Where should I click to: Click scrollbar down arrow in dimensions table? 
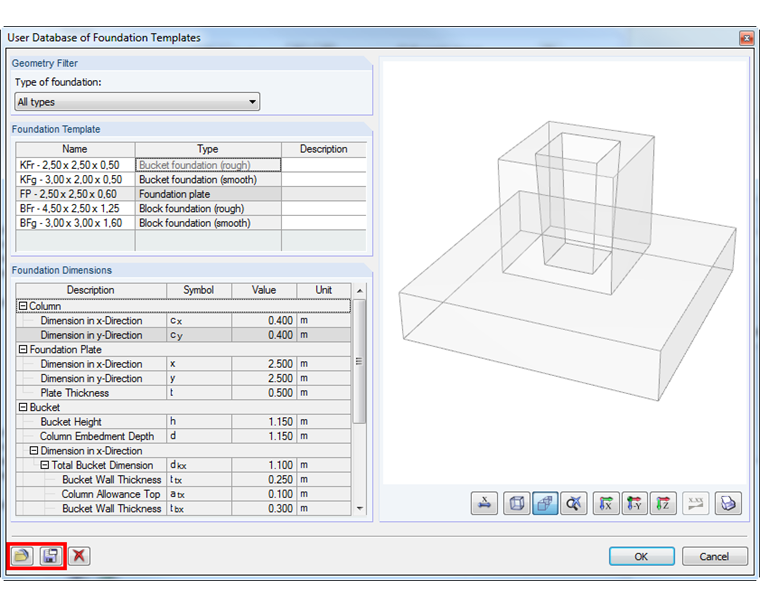(360, 508)
